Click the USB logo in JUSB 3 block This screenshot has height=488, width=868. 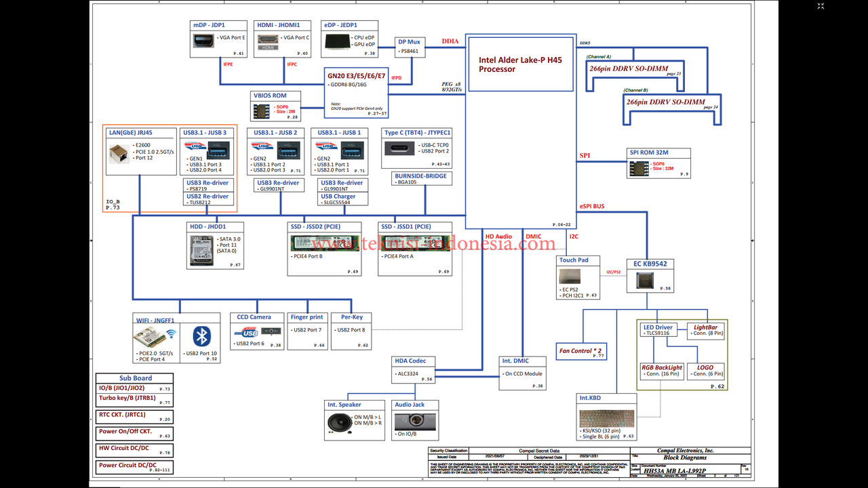(195, 146)
